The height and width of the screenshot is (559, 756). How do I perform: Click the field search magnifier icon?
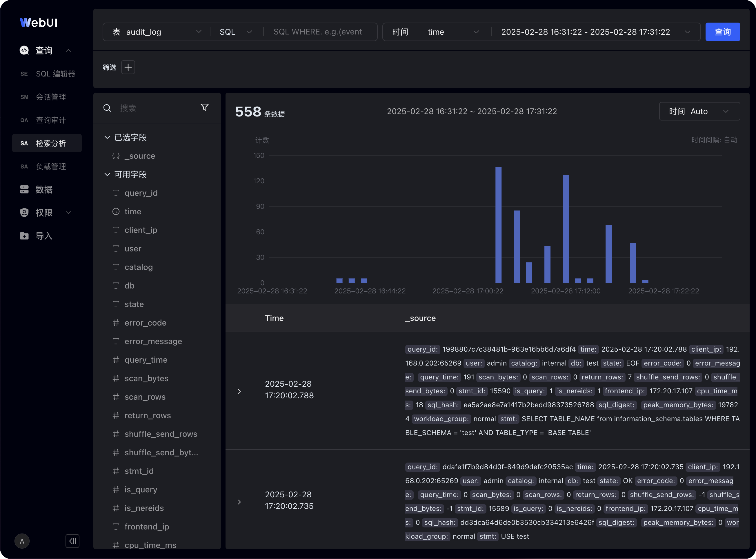(x=107, y=108)
